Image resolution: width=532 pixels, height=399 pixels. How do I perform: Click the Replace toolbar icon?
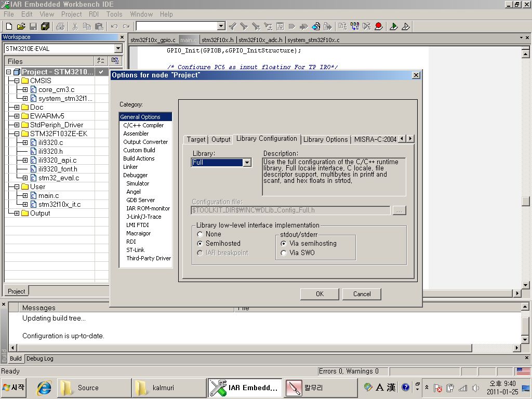click(268, 26)
